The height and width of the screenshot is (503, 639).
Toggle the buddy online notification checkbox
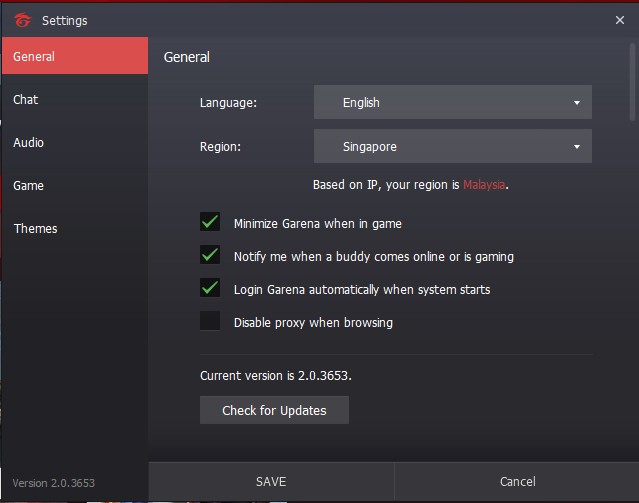click(x=210, y=256)
